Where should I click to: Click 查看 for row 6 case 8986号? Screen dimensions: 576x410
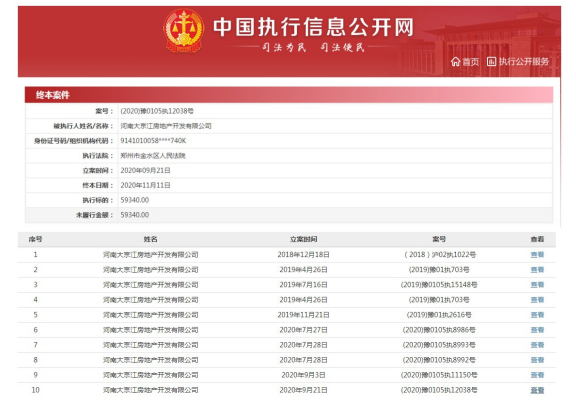click(537, 330)
